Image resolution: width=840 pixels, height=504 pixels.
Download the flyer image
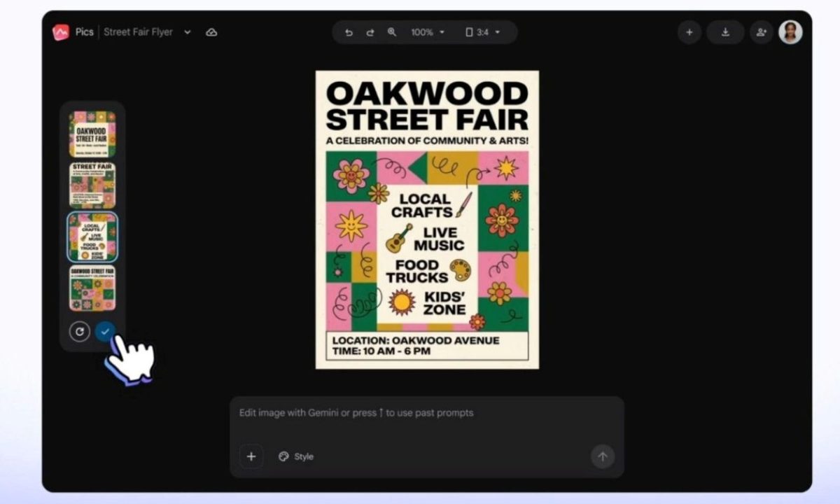725,32
